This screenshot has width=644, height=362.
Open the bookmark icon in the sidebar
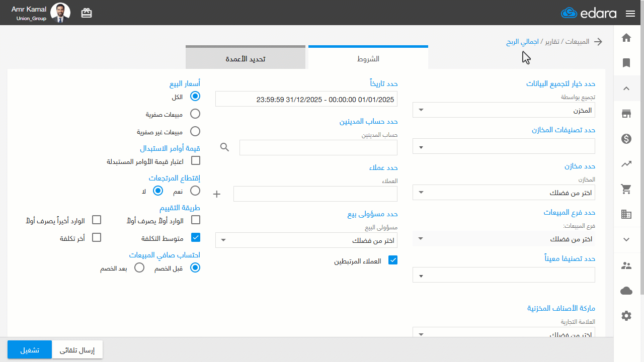coord(626,63)
